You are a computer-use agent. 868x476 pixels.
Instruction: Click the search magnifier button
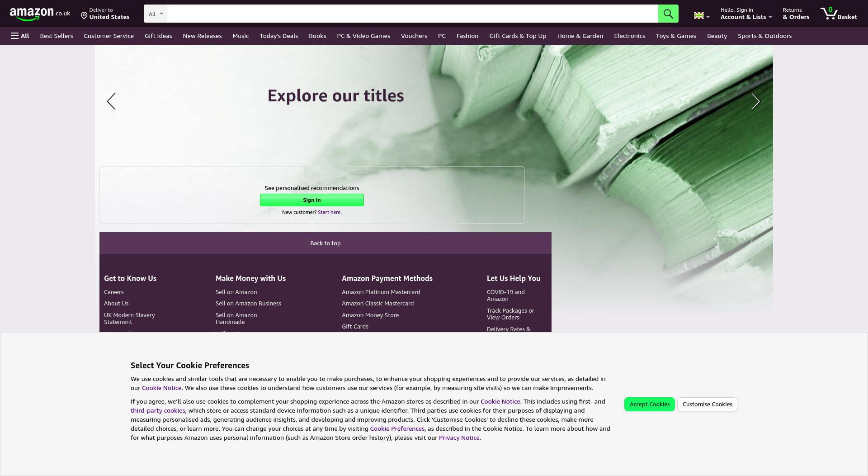pyautogui.click(x=668, y=14)
